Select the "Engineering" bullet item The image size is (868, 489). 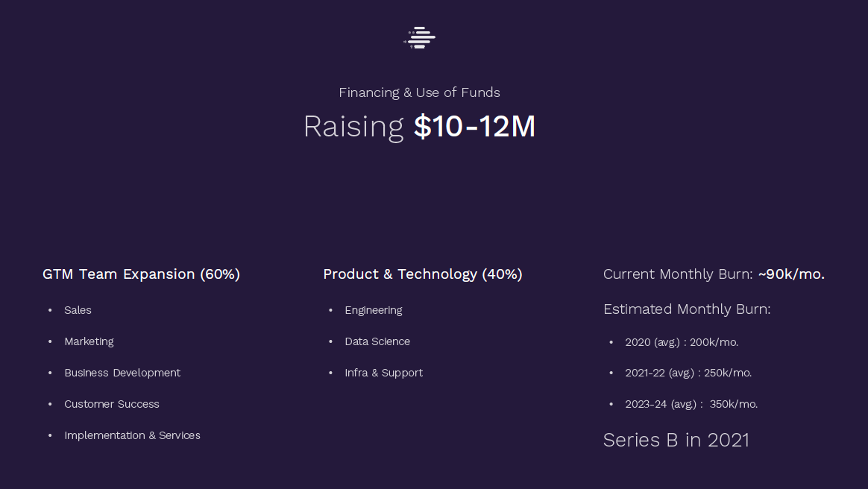pyautogui.click(x=374, y=310)
